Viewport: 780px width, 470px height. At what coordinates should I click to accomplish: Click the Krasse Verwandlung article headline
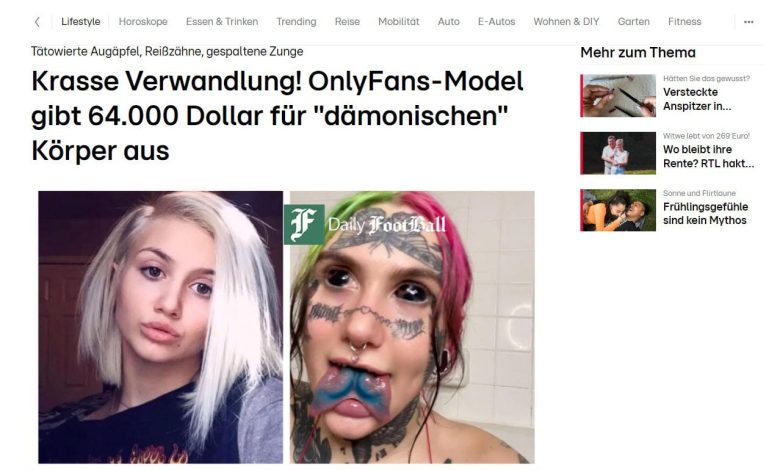[x=277, y=116]
